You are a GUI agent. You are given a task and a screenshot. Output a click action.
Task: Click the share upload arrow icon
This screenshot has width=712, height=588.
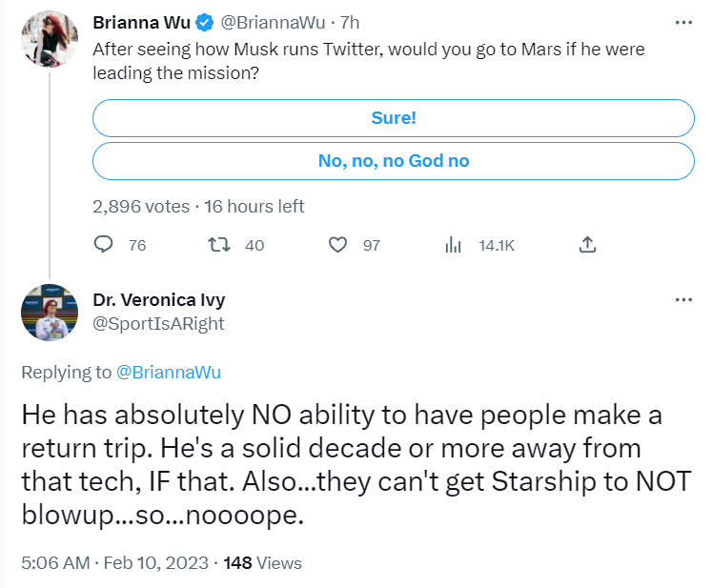tap(587, 245)
